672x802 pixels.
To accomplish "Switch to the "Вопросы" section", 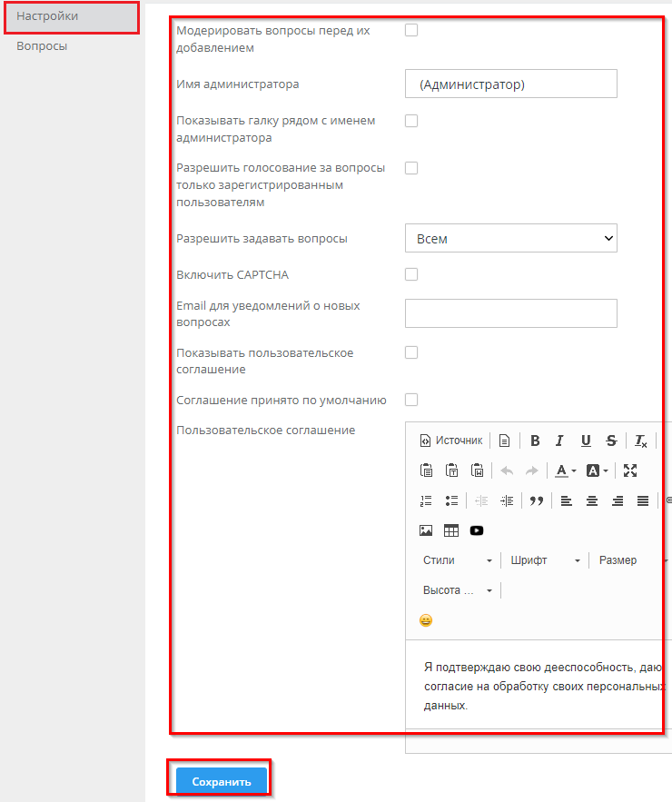I will 42,46.
